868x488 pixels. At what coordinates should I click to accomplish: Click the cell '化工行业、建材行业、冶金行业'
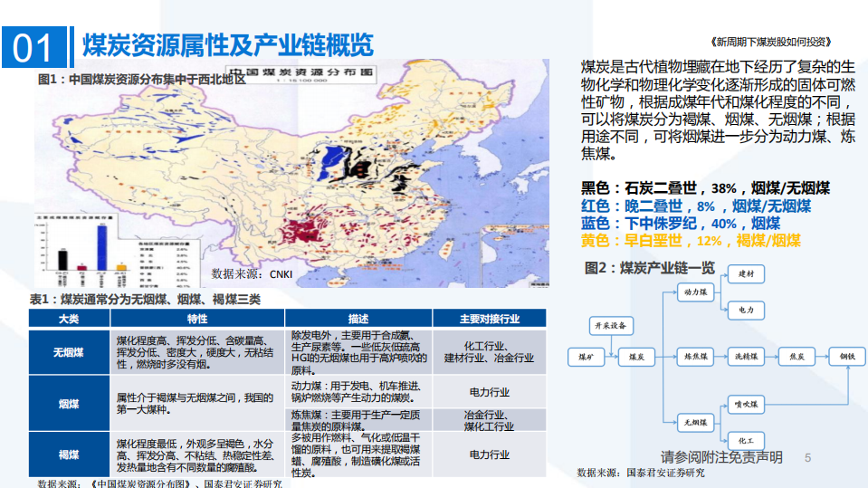pyautogui.click(x=490, y=352)
